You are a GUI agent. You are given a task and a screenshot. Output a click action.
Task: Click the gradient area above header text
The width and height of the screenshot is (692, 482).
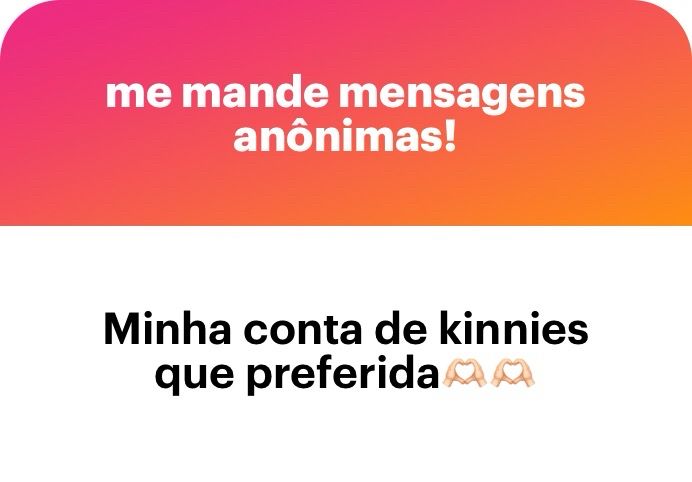(346, 38)
